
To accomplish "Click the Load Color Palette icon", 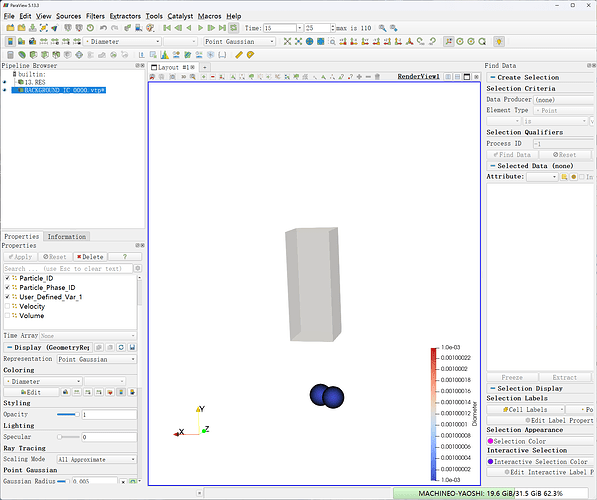I will (x=150, y=28).
